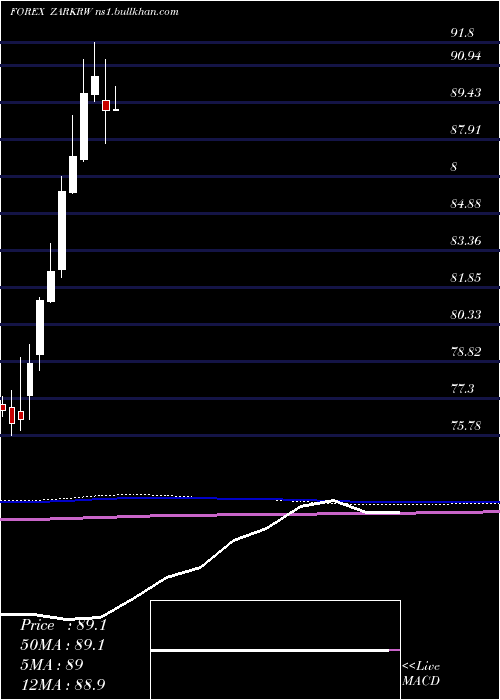Click the MACD panel box
This screenshot has width=500, height=700.
(x=275, y=650)
